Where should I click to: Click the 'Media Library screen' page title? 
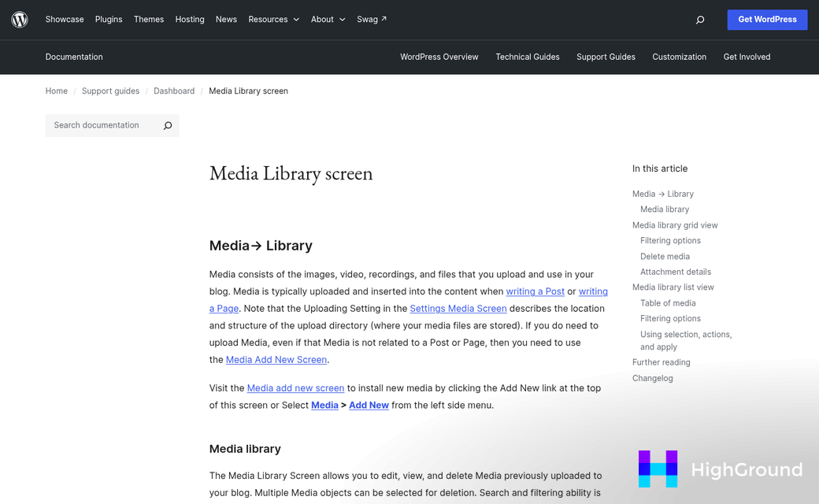(291, 173)
